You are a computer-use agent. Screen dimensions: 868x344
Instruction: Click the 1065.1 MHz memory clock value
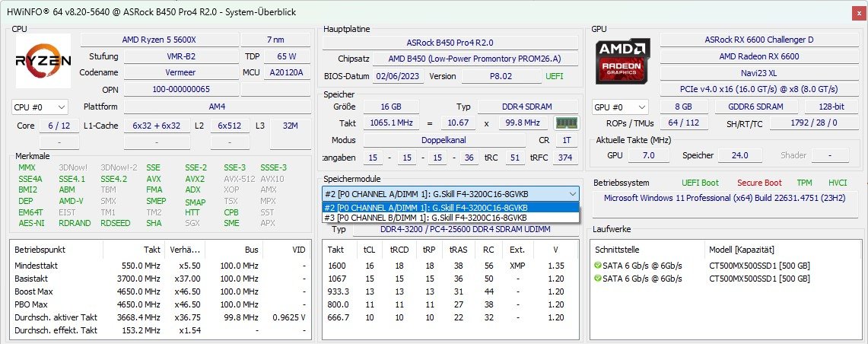[391, 123]
